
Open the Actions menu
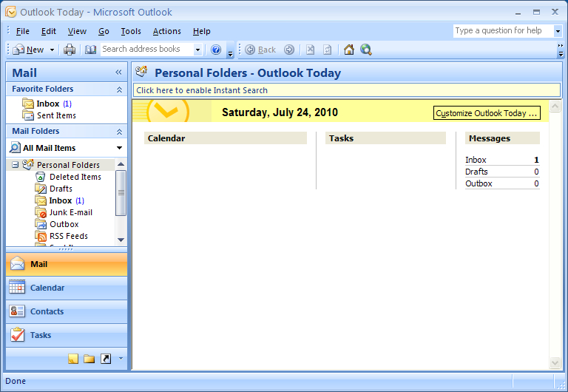(x=166, y=32)
